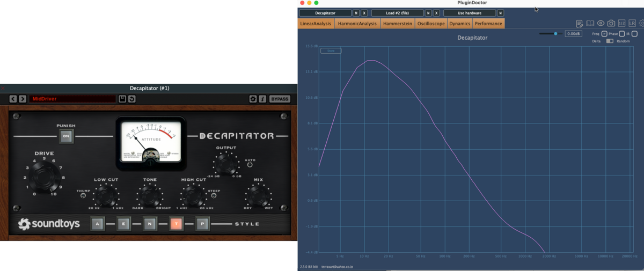
Task: Open Decapitator settings gear icon
Action: (x=253, y=99)
